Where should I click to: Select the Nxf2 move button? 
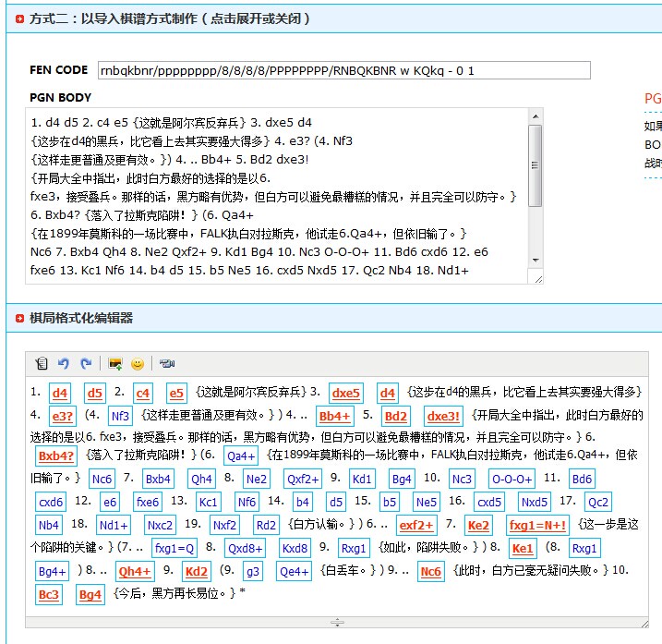[x=224, y=525]
